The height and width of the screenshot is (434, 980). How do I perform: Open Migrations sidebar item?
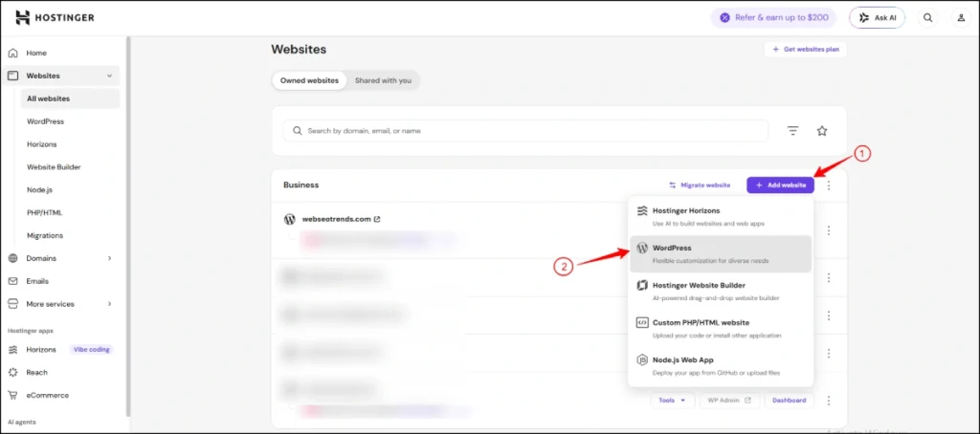(45, 235)
